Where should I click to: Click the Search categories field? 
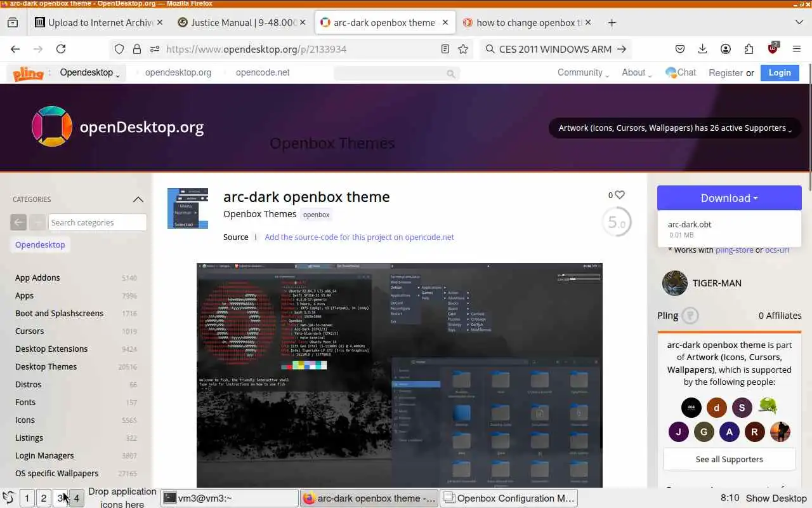(x=98, y=222)
